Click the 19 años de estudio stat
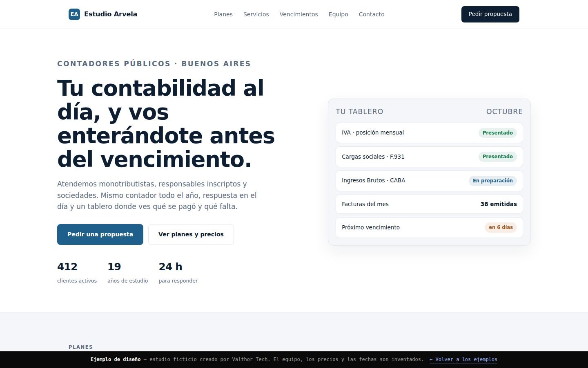The image size is (588, 368). click(x=127, y=272)
